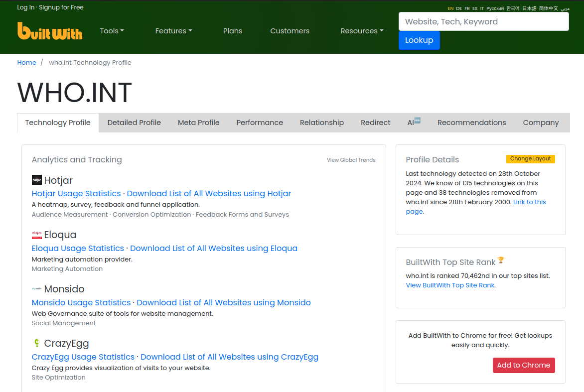Click the Eloqua logo icon

point(36,235)
